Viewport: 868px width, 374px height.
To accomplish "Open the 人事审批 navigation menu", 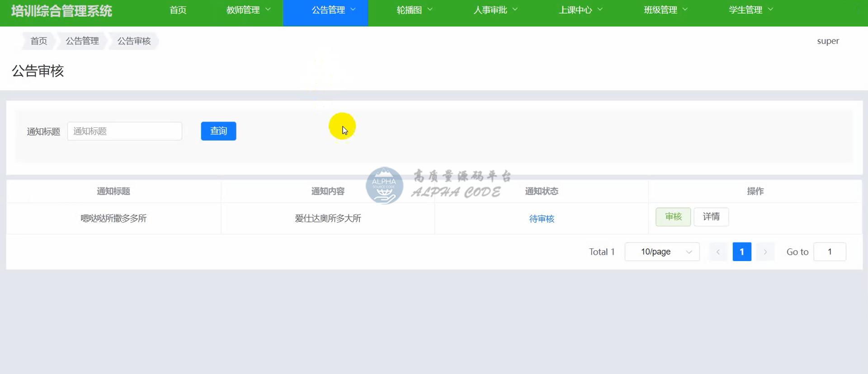I will coord(495,10).
